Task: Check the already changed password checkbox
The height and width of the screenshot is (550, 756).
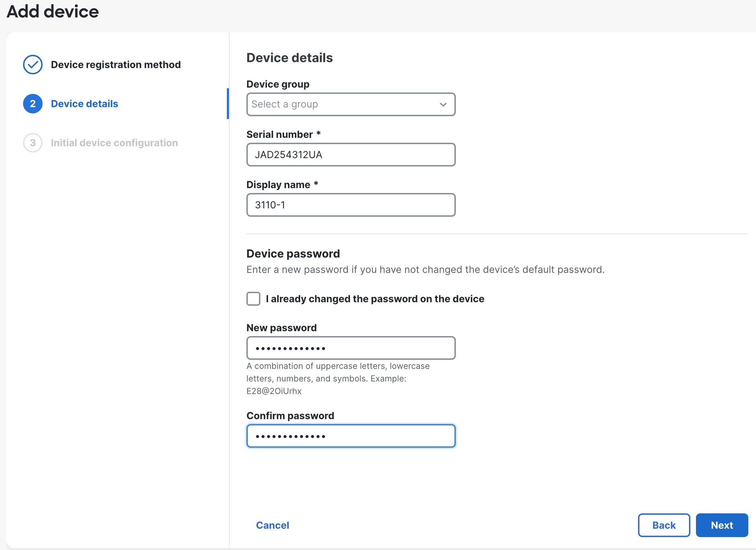Action: click(x=253, y=299)
